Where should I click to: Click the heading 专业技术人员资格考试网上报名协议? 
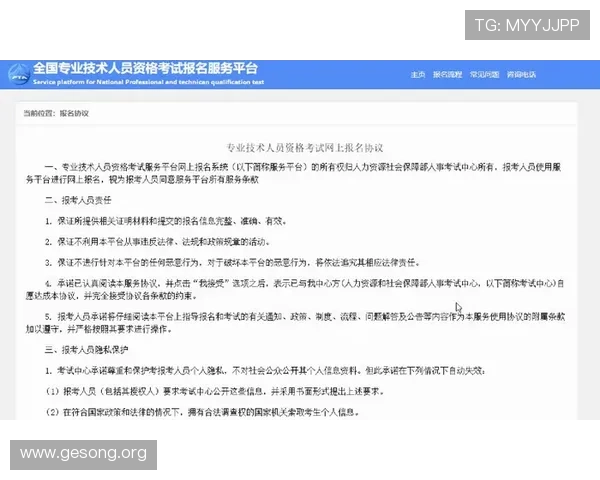coord(305,148)
